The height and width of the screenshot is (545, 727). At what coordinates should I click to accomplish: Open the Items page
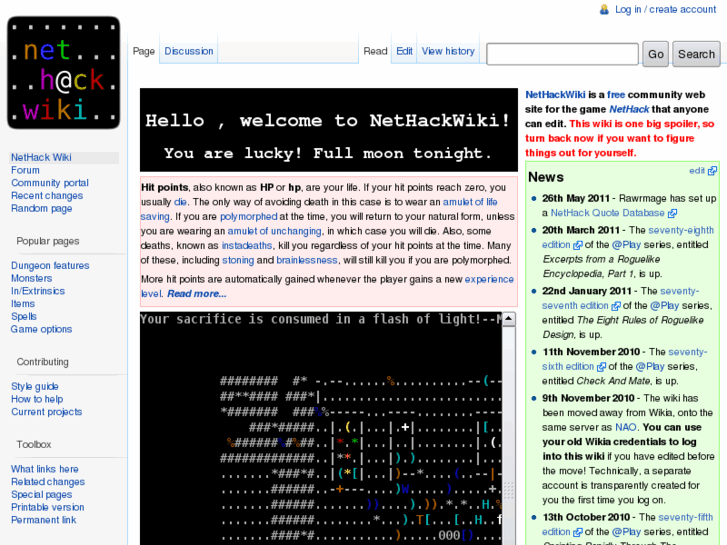(23, 304)
